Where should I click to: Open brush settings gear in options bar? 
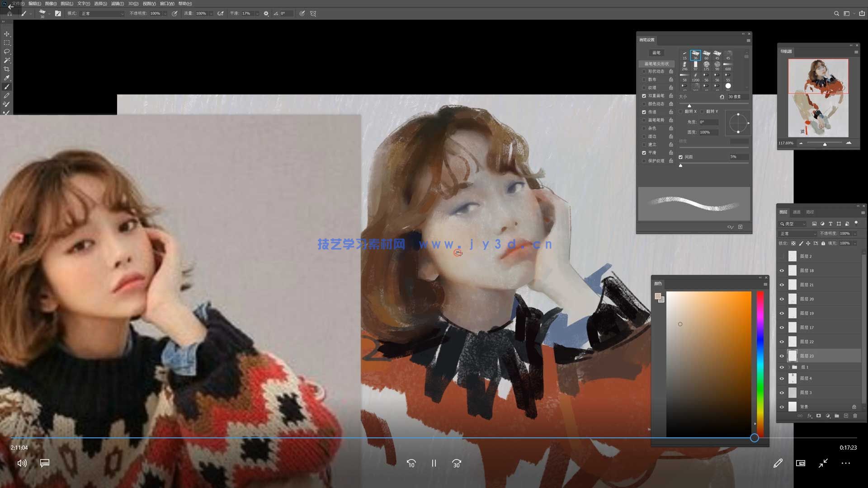point(266,14)
